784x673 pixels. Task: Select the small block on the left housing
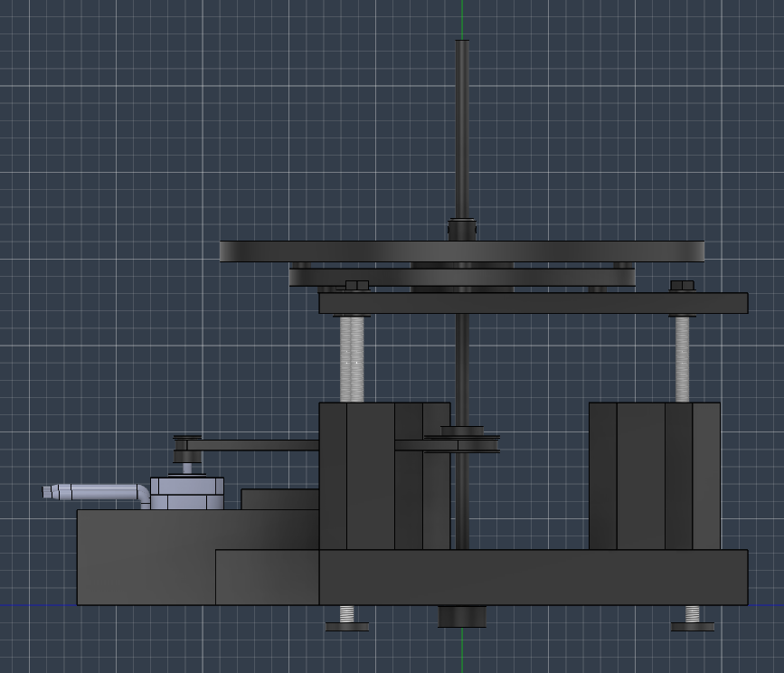tap(280, 499)
